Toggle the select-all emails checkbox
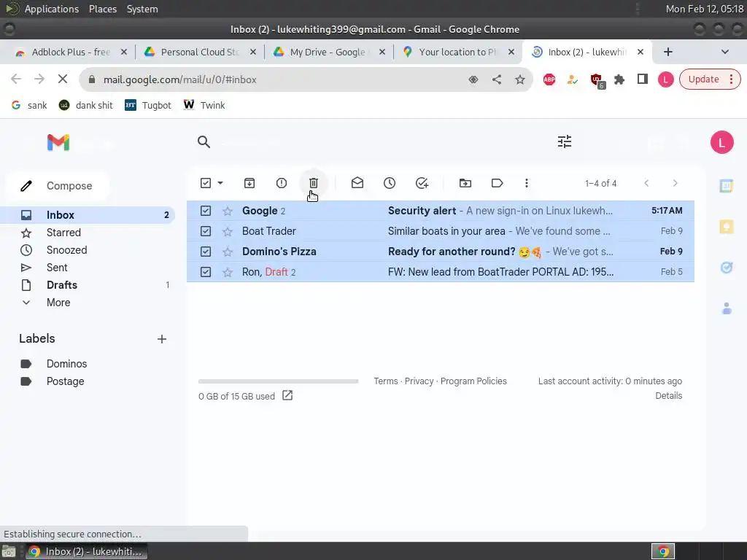Viewport: 747px width, 560px height. pyautogui.click(x=206, y=183)
